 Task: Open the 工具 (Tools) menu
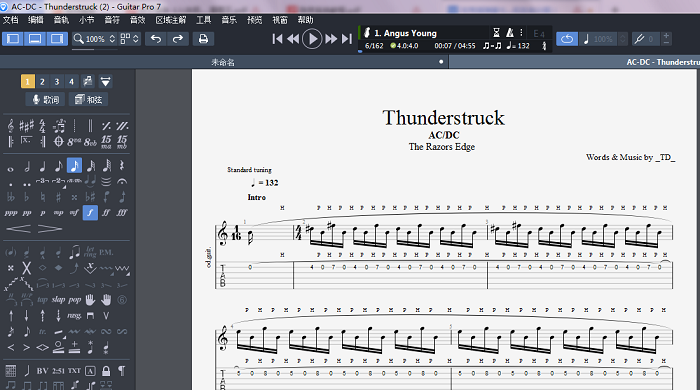(204, 20)
